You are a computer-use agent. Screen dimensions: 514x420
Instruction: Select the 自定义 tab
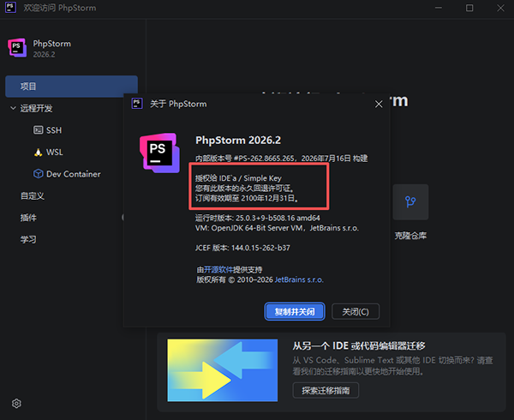33,195
